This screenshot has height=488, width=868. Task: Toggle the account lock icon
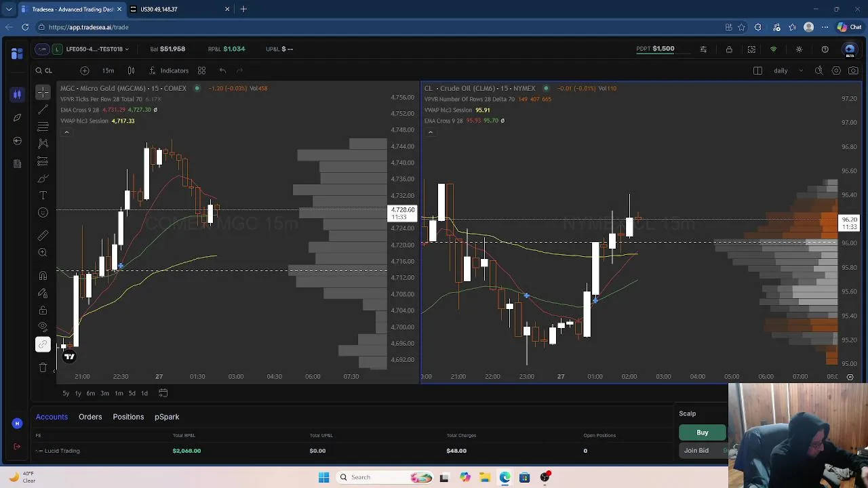[x=729, y=49]
